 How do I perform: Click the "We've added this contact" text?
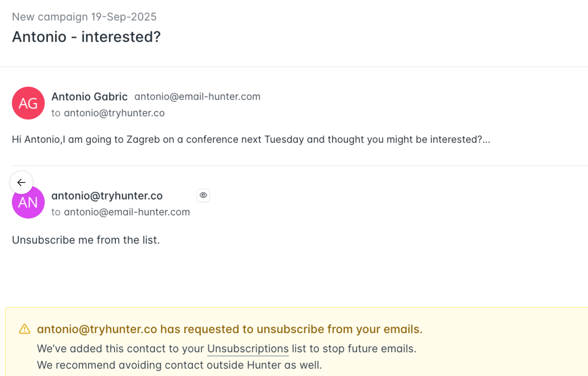click(x=120, y=349)
